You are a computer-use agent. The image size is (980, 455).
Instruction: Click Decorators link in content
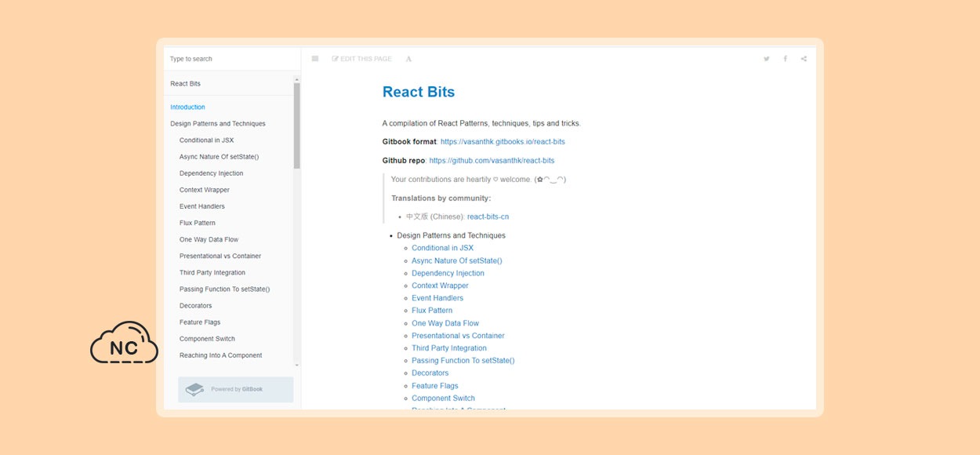(430, 373)
